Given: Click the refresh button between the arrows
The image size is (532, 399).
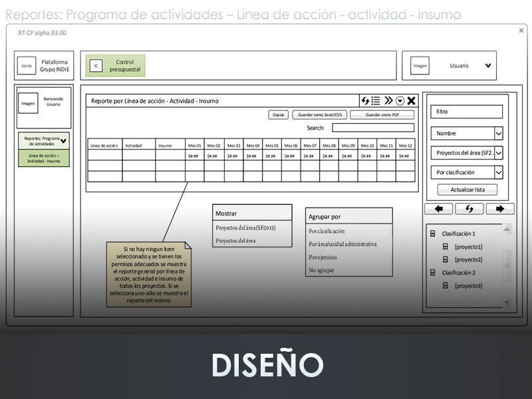Looking at the screenshot, I should [x=469, y=209].
